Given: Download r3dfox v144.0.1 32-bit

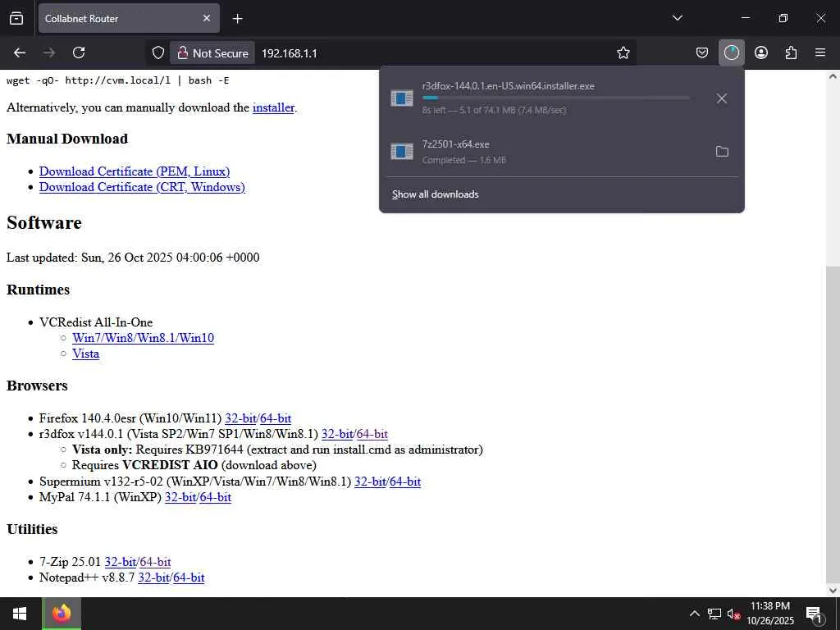Looking at the screenshot, I should coord(337,434).
